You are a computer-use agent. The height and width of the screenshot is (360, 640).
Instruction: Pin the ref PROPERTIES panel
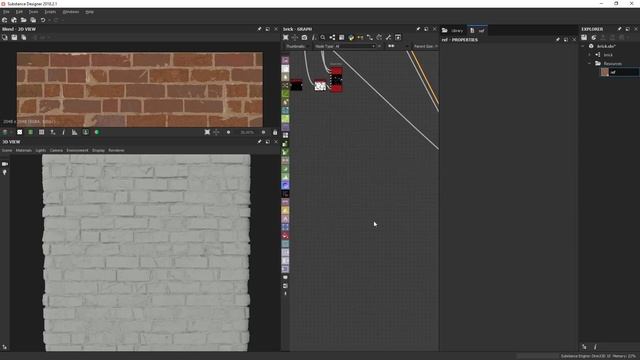coord(558,40)
